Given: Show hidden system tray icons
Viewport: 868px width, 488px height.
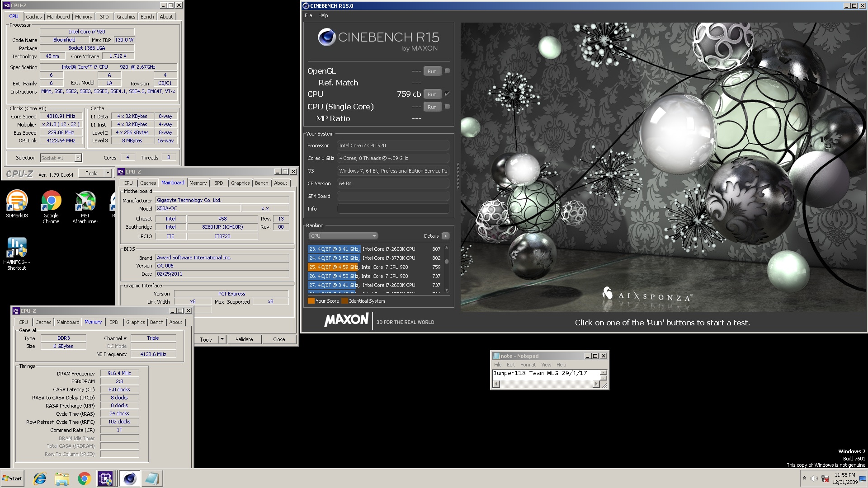Looking at the screenshot, I should pos(804,478).
